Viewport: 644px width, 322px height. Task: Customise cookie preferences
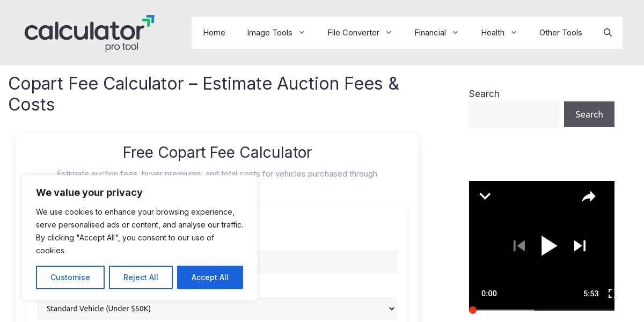pyautogui.click(x=70, y=277)
